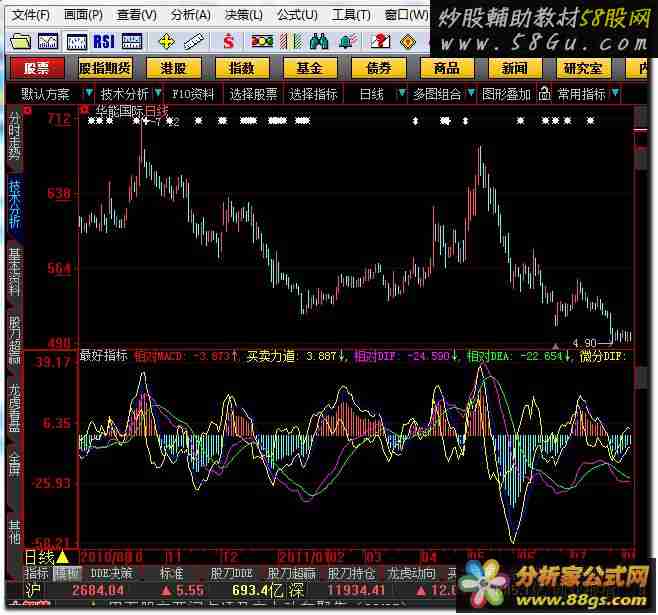Expand the 日线 period dropdown
Image resolution: width=658 pixels, height=615 pixels.
click(x=376, y=94)
